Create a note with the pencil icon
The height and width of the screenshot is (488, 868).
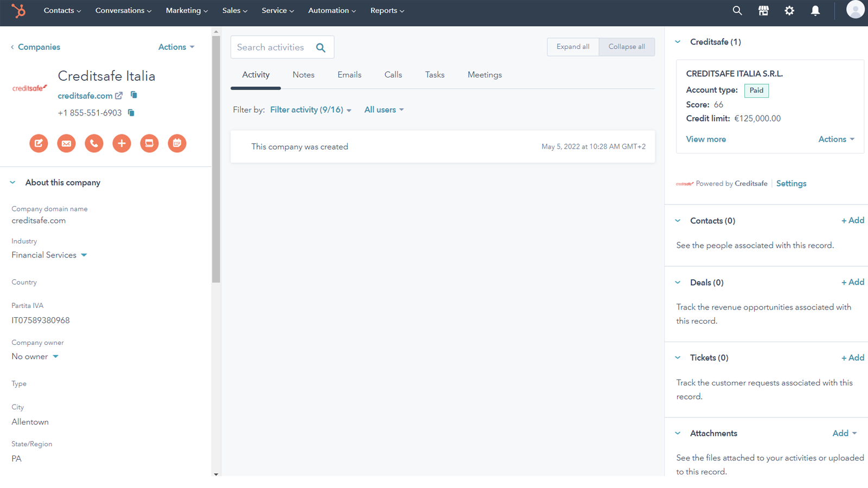(39, 143)
